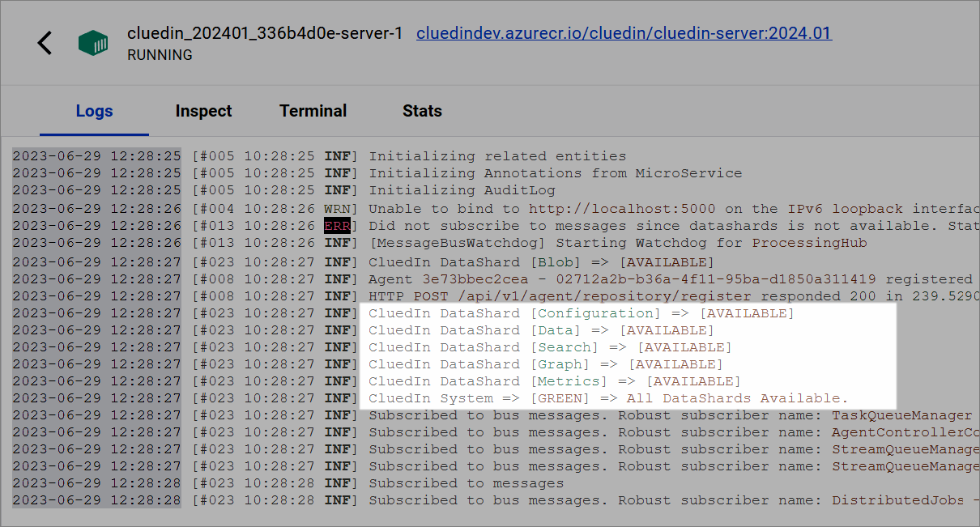Select the DistributedJobs subscriber log entry
Viewport: 980px width, 527px height.
coord(648,499)
